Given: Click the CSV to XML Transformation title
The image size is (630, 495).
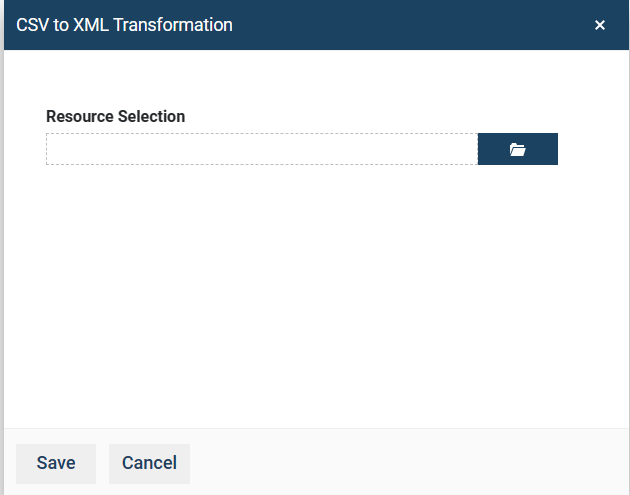Looking at the screenshot, I should (x=124, y=25).
